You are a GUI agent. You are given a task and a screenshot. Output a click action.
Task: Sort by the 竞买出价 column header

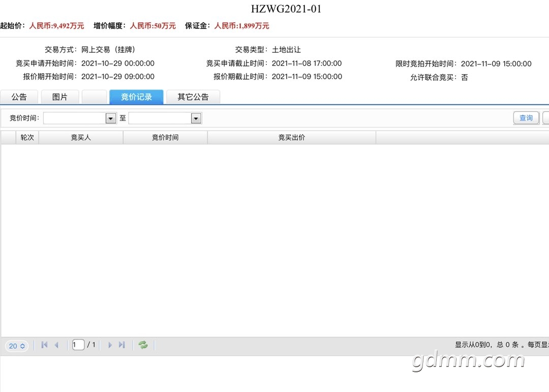tap(292, 138)
